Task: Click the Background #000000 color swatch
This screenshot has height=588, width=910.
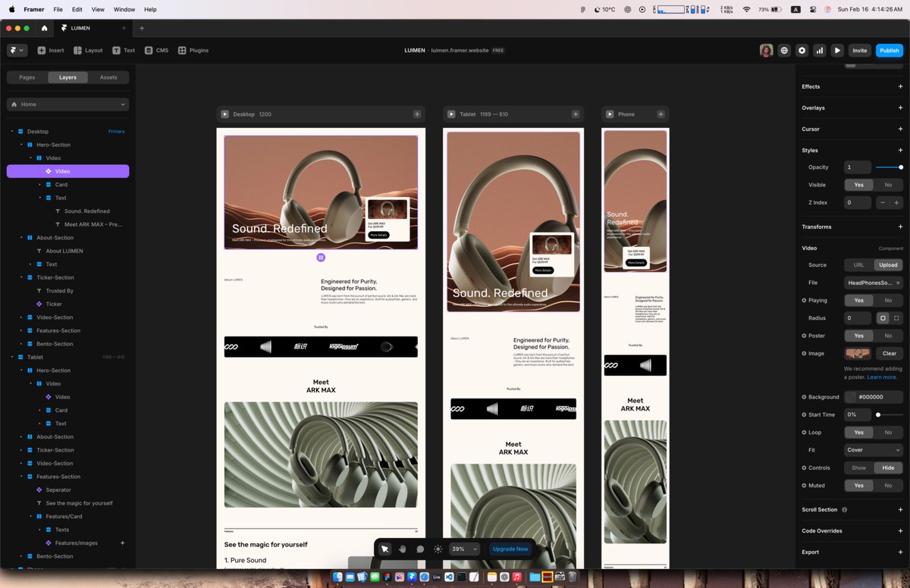Action: 850,397
